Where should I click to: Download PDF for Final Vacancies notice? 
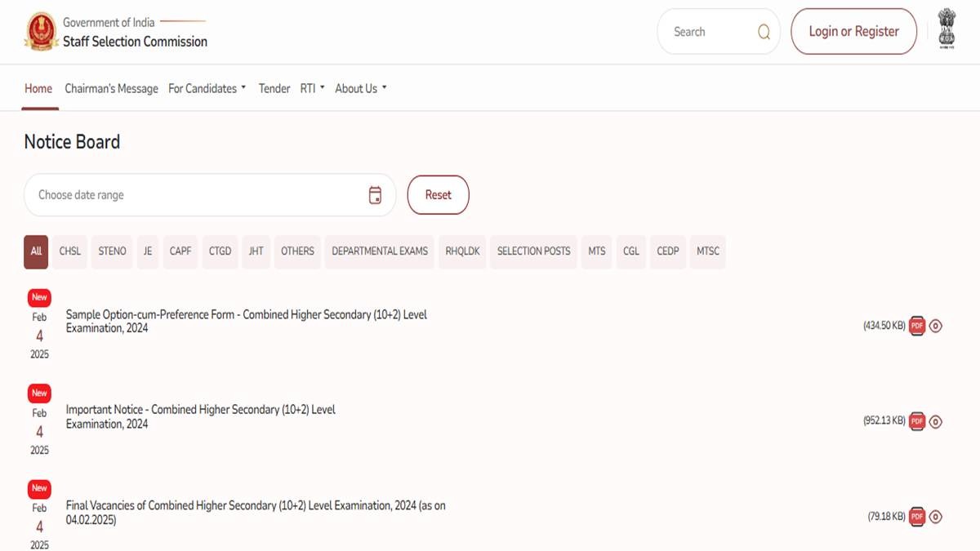917,517
